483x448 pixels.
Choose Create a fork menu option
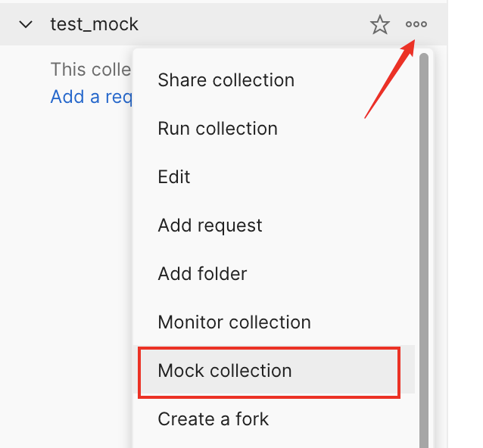pyautogui.click(x=213, y=419)
